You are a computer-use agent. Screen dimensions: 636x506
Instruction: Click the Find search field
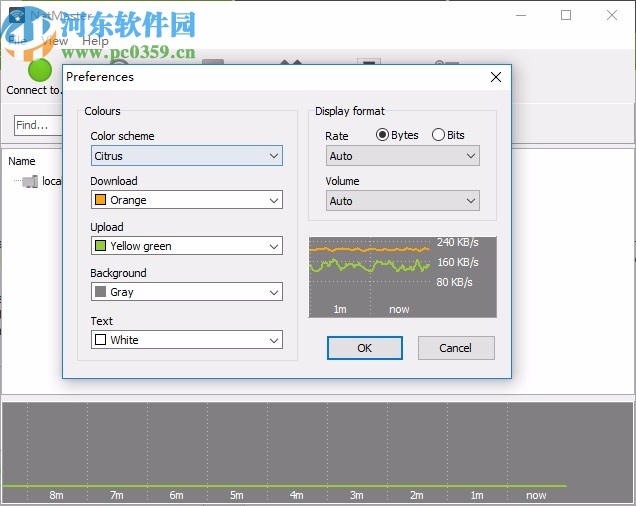click(38, 125)
